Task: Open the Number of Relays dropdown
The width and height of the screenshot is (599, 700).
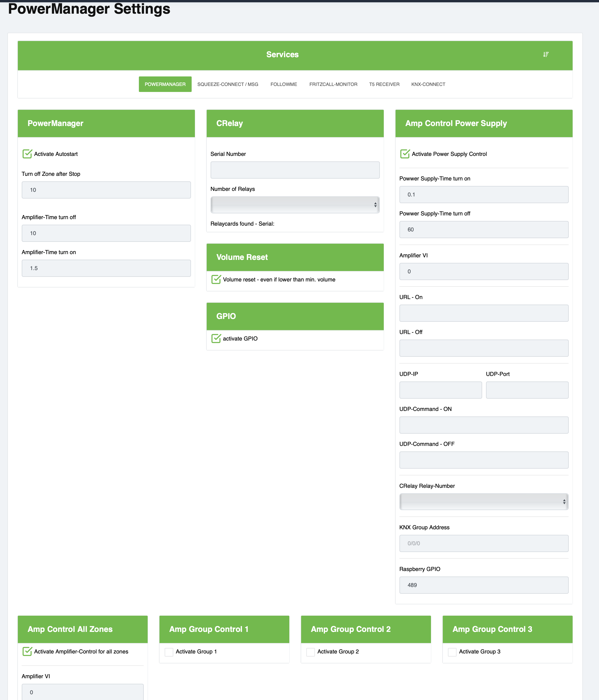Action: point(295,205)
